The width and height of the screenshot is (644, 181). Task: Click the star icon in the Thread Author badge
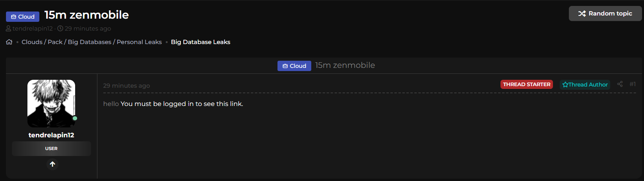pyautogui.click(x=565, y=85)
